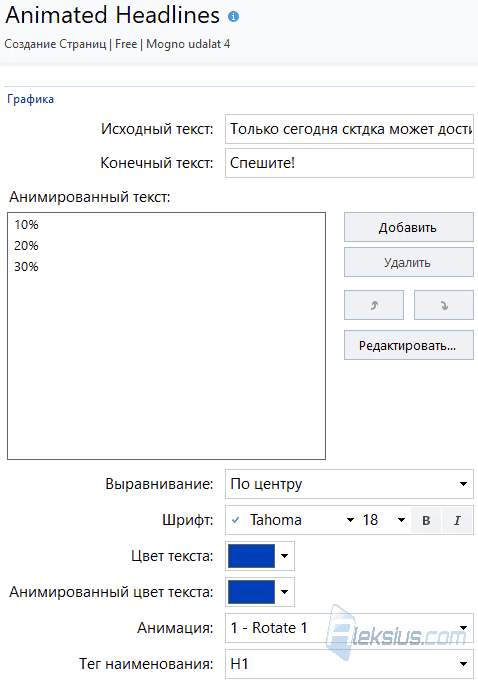Open the Выравнивание dropdown

(x=349, y=484)
